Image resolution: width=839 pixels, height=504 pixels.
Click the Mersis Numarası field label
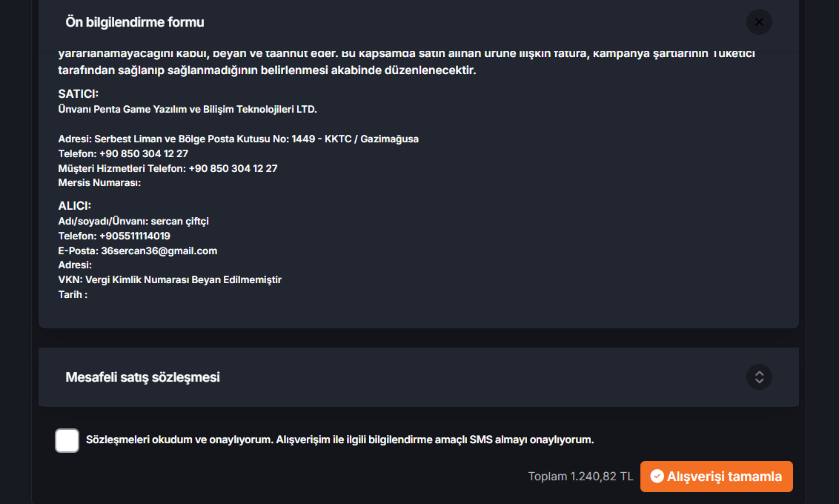(99, 183)
